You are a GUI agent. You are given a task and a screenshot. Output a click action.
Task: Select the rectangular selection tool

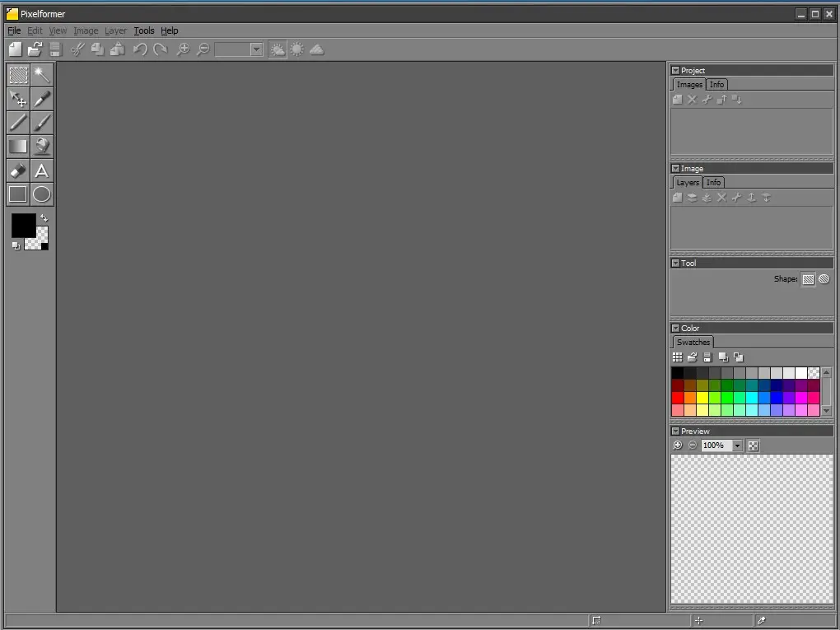point(18,74)
